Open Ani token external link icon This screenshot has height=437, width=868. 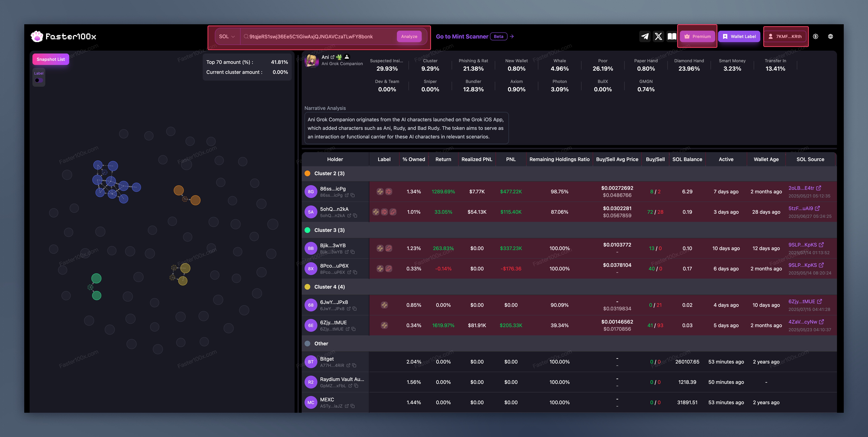(x=333, y=57)
